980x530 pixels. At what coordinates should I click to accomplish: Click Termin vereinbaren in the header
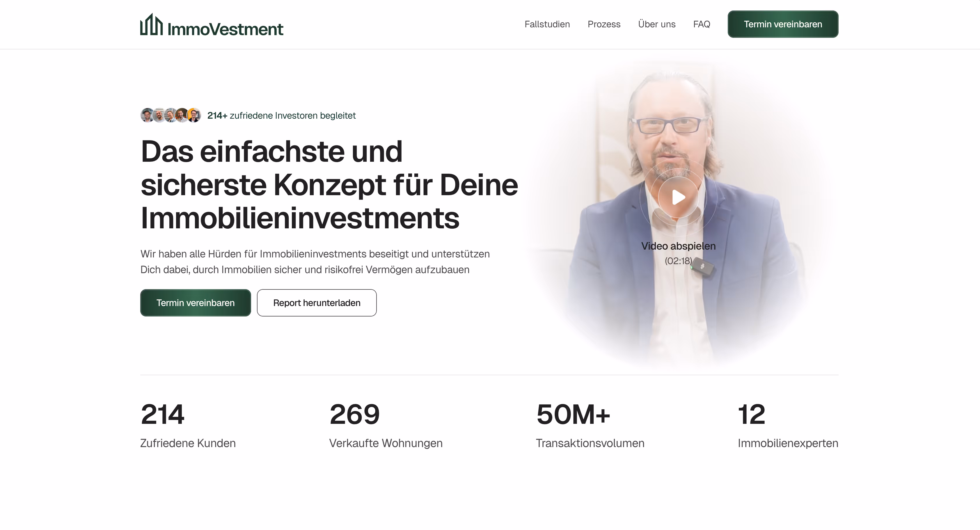tap(783, 24)
